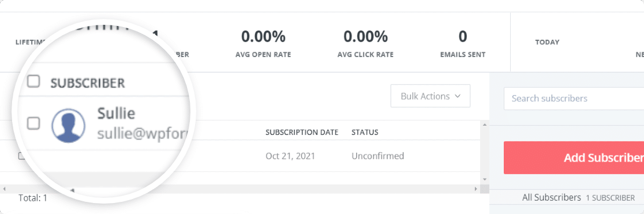The height and width of the screenshot is (214, 644).
Task: Open the Sullie subscriber name link
Action: [x=116, y=114]
